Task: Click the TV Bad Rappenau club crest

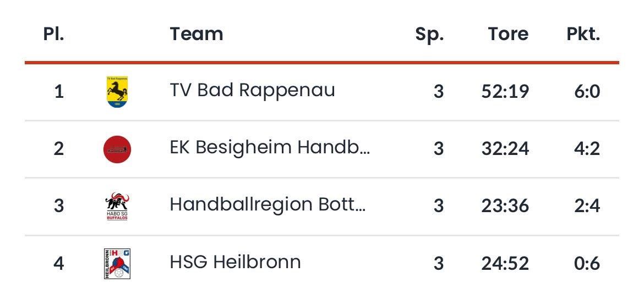Action: (117, 92)
